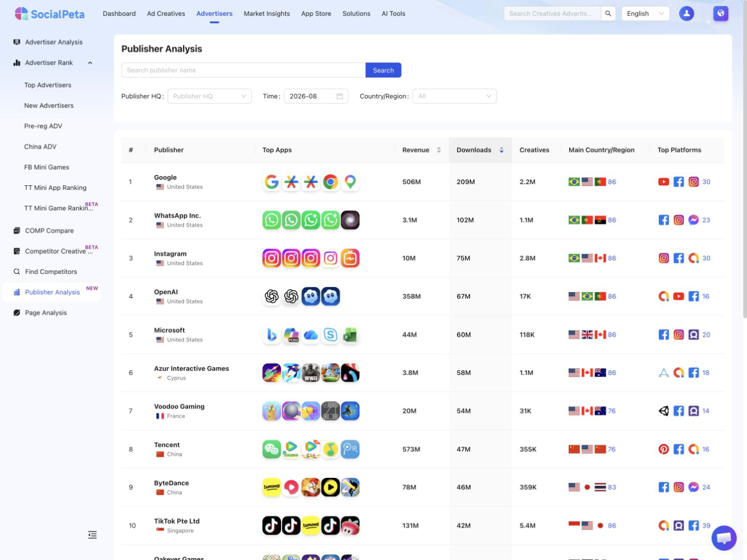Open Find Competitors page
The height and width of the screenshot is (560, 747).
coord(51,272)
